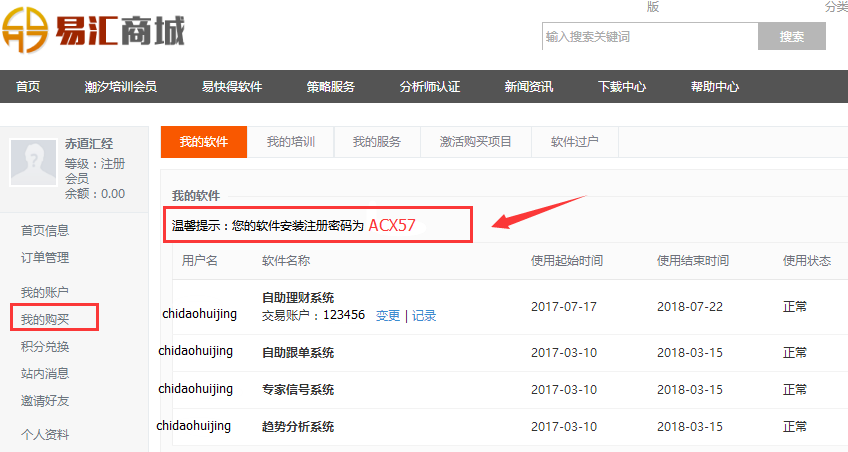Select 我的购买 in the sidebar
This screenshot has height=452, width=848.
(x=45, y=319)
